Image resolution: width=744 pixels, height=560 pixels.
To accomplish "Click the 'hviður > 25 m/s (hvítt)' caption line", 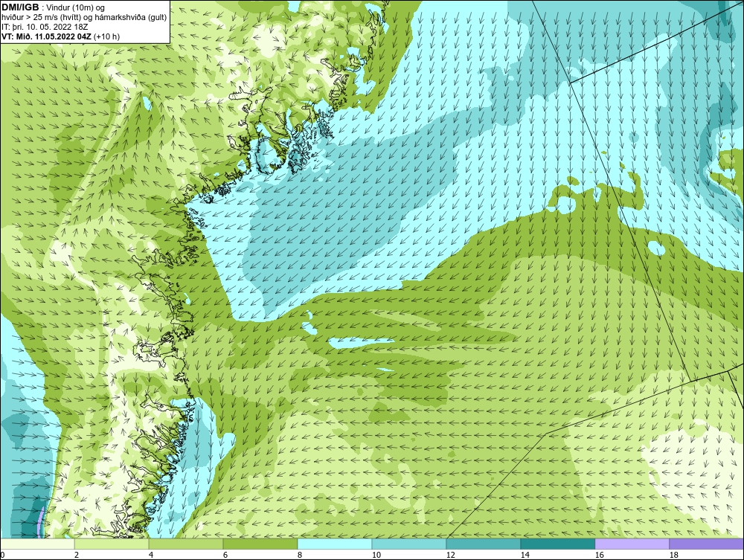I will (84, 18).
